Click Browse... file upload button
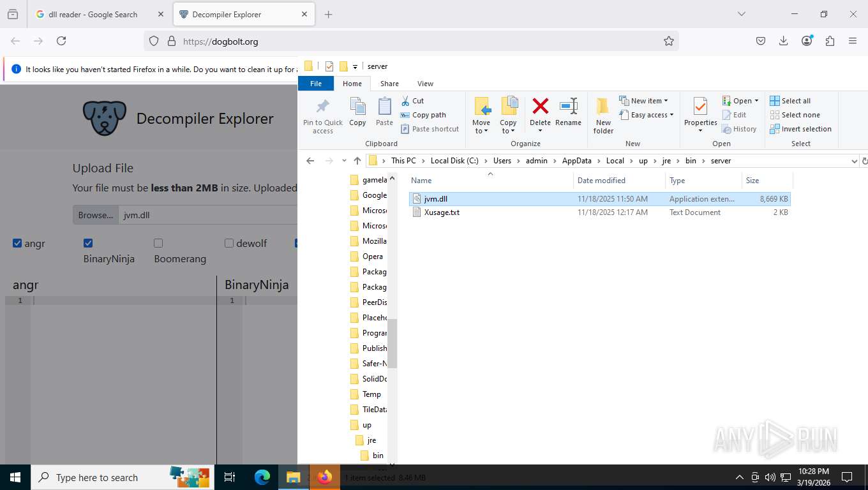 [x=96, y=215]
